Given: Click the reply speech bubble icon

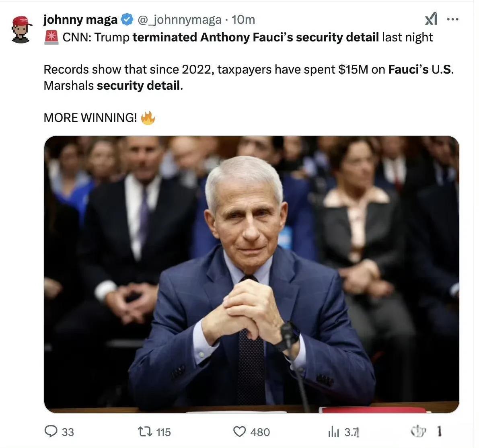Looking at the screenshot, I should coord(51,432).
